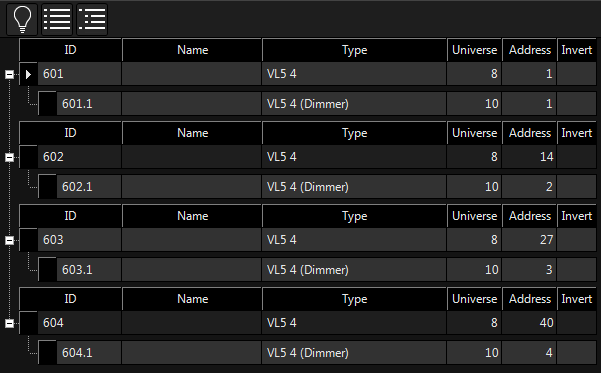The width and height of the screenshot is (601, 373).
Task: Collapse fixture 601 tree node
Action: coord(10,74)
